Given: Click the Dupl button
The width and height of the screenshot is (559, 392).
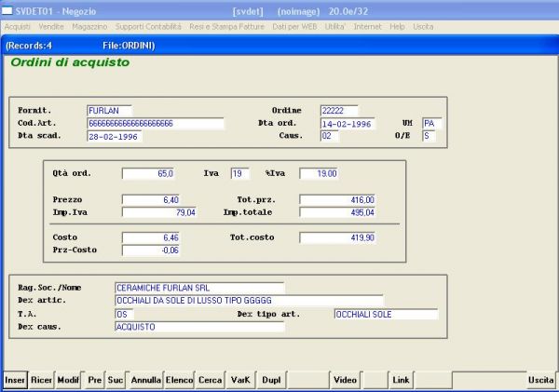Looking at the screenshot, I should pos(271,380).
